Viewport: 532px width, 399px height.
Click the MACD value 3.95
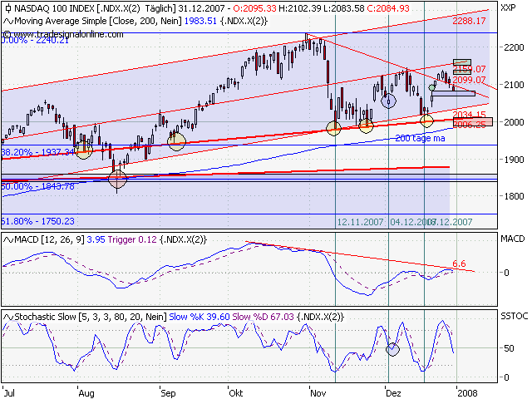pyautogui.click(x=96, y=240)
